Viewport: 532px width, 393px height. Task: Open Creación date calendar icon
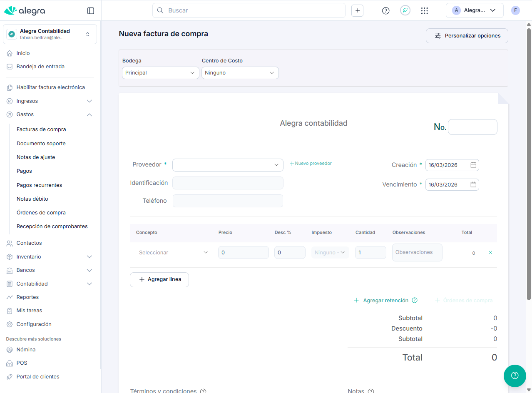473,165
